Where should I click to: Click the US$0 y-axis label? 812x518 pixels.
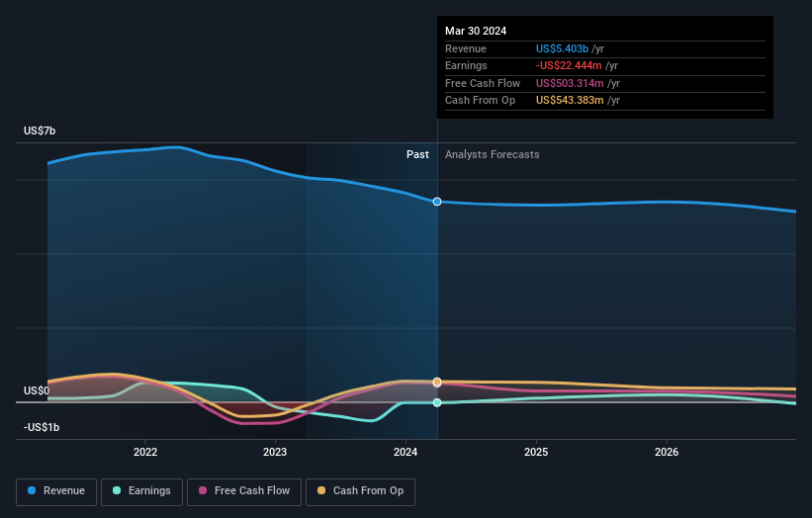point(37,390)
